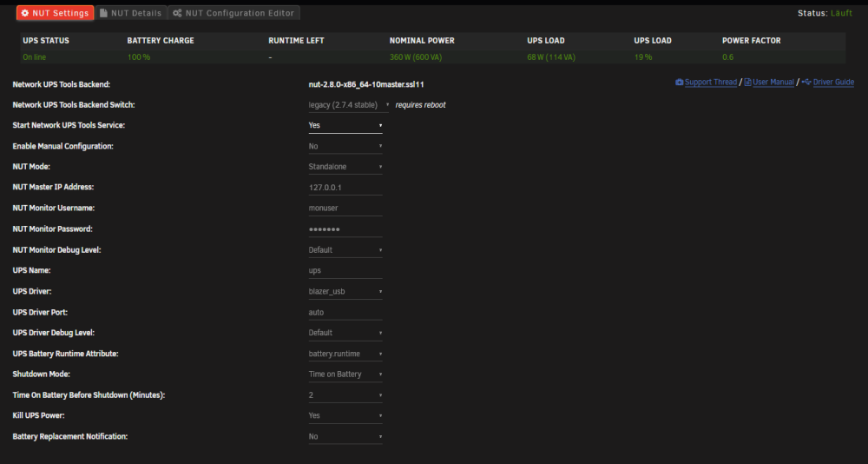868x464 pixels.
Task: Click the NUT Monitor Password field
Action: pos(345,229)
